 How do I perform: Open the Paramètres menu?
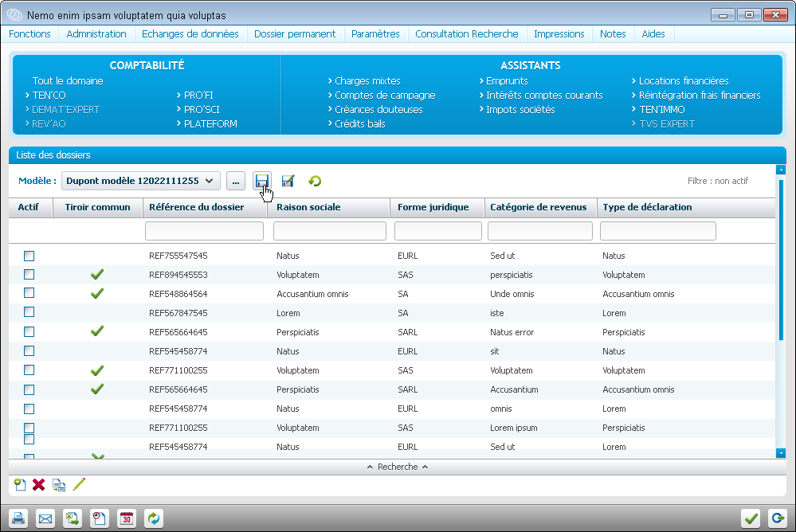coord(375,33)
